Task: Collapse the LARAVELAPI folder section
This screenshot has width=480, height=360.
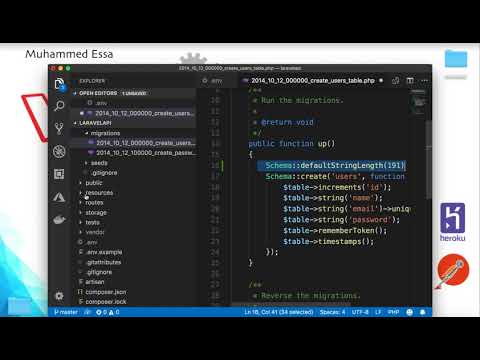Action: click(133, 123)
